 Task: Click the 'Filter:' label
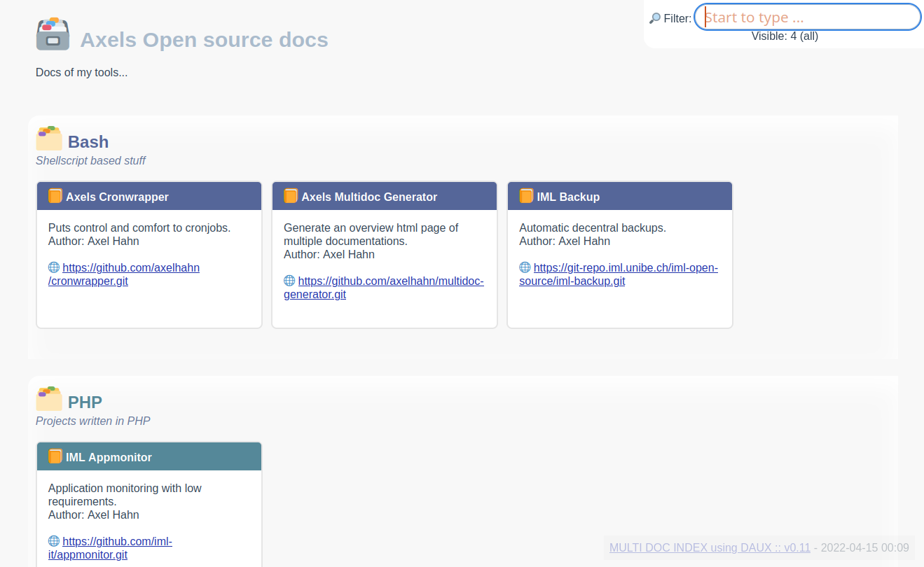click(x=677, y=19)
